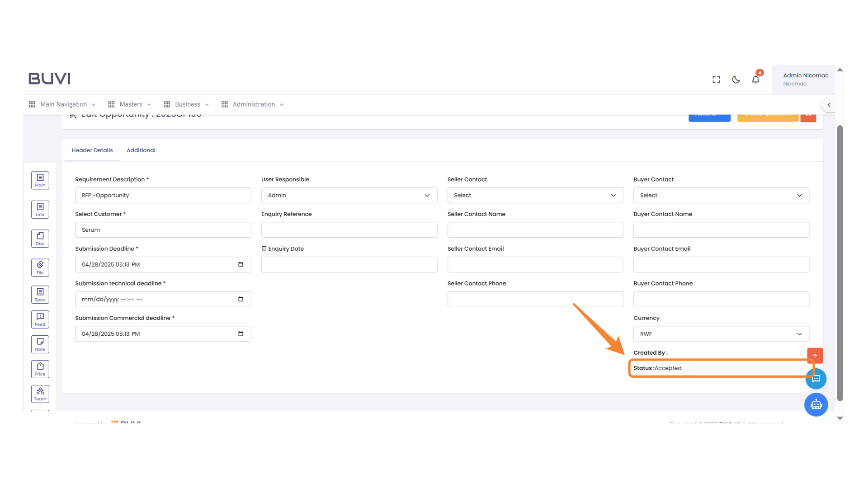Open the Main sidebar section icon
This screenshot has width=868, height=488.
(40, 180)
